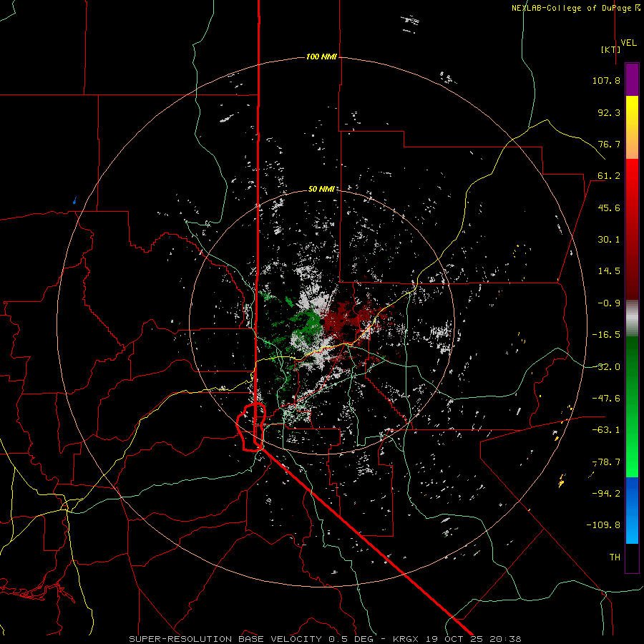Click the purple top segment of color bar
This screenshot has height=644, width=644.
[x=632, y=79]
